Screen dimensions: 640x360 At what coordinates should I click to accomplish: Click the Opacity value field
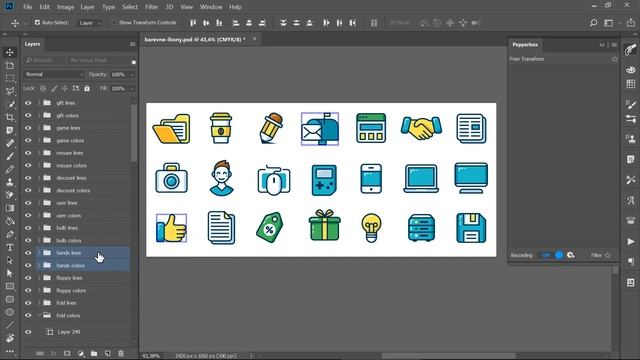(118, 75)
